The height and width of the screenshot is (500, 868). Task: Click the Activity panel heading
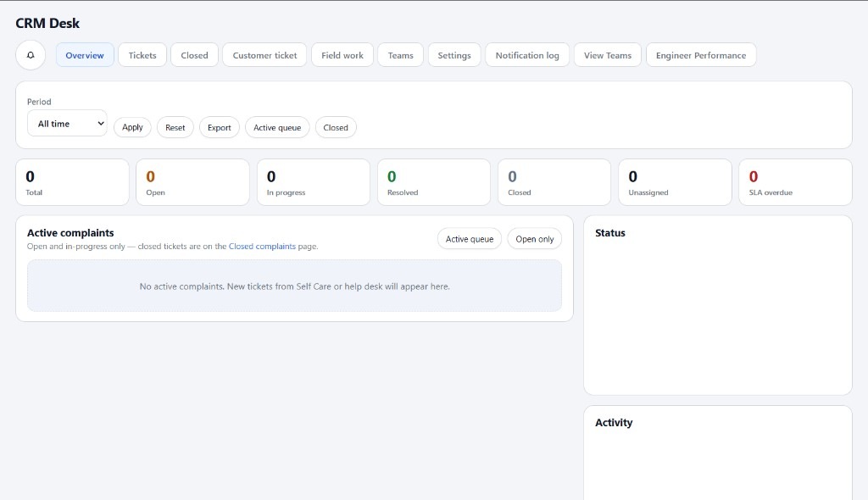[614, 423]
